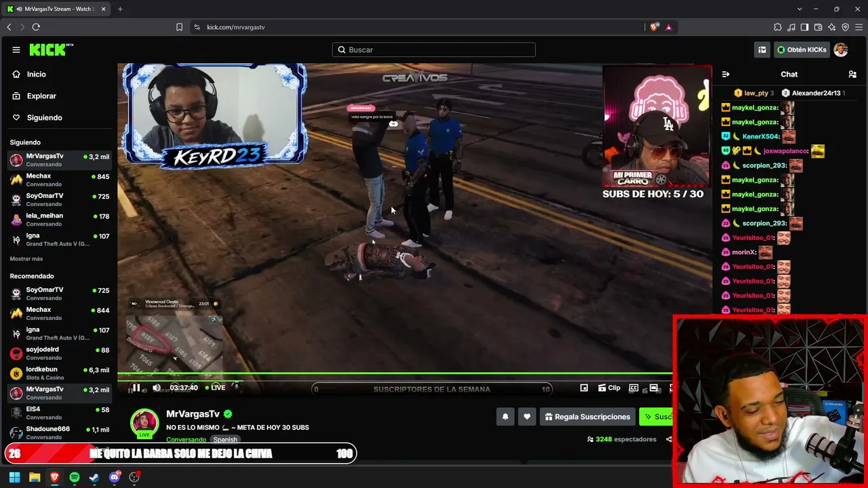This screenshot has width=868, height=488.
Task: Open a new browser tab
Action: point(120,9)
